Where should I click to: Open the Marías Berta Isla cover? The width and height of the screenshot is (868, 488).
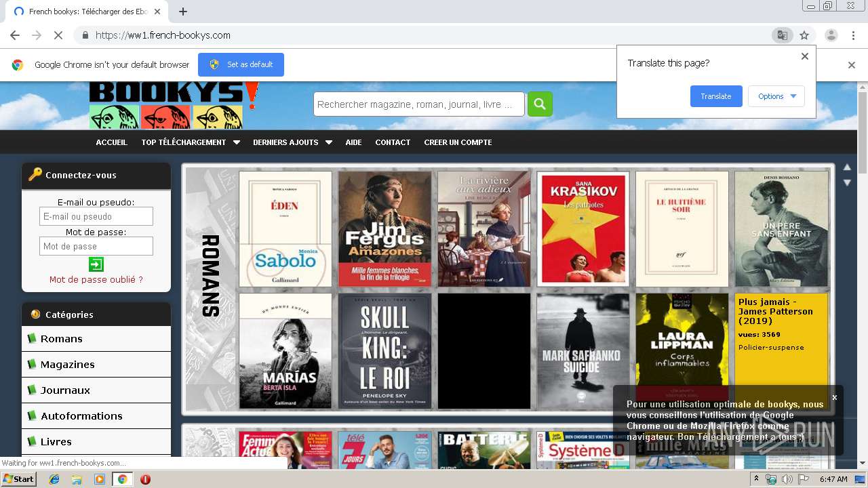pos(285,351)
